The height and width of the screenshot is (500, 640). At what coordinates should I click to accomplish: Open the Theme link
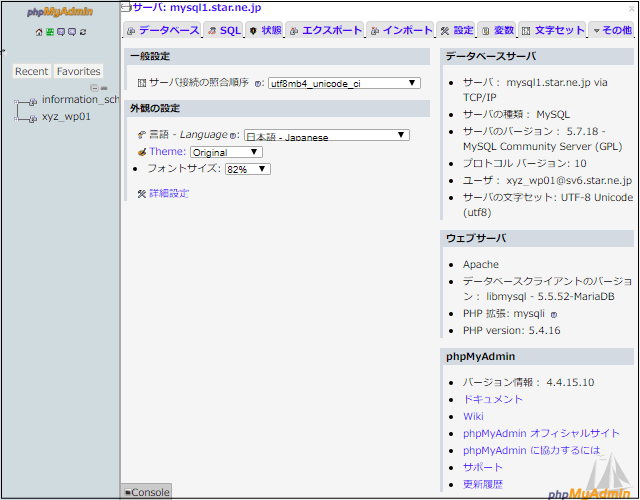(x=167, y=151)
